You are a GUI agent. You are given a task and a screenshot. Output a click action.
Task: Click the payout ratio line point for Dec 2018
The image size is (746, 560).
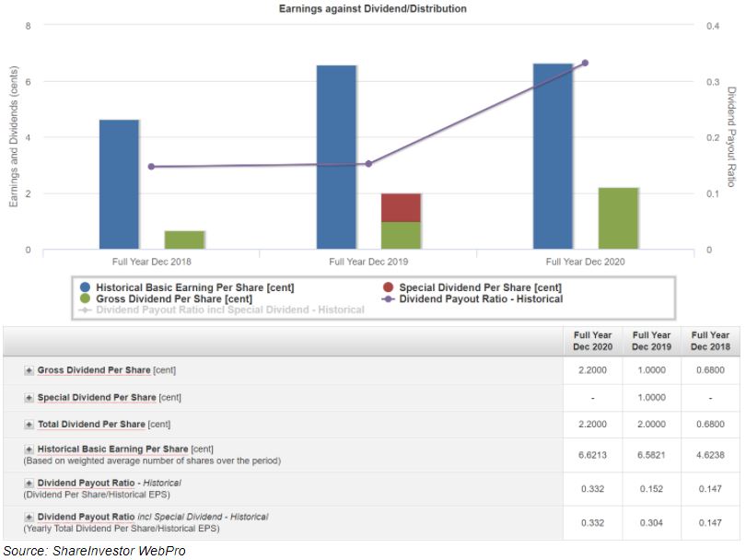coord(151,167)
